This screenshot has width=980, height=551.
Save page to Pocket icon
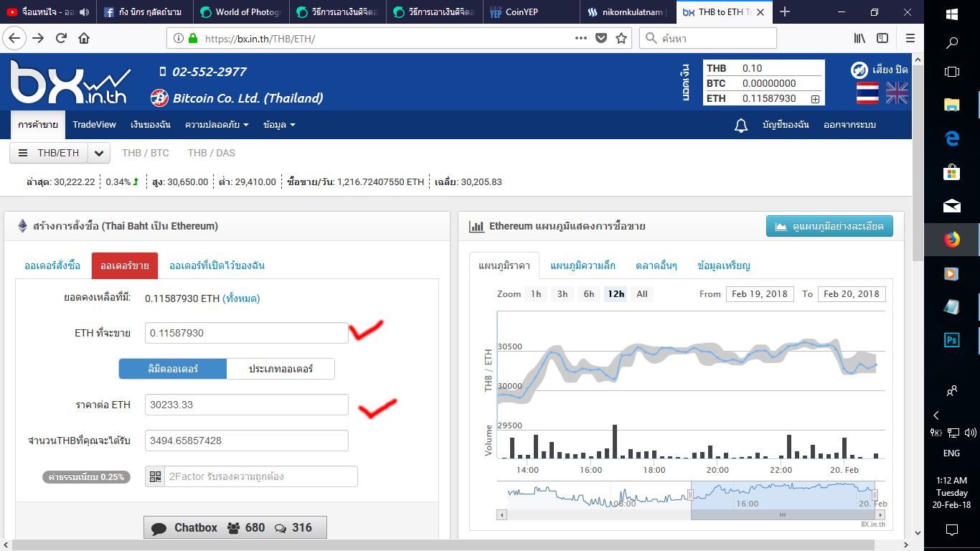(602, 38)
